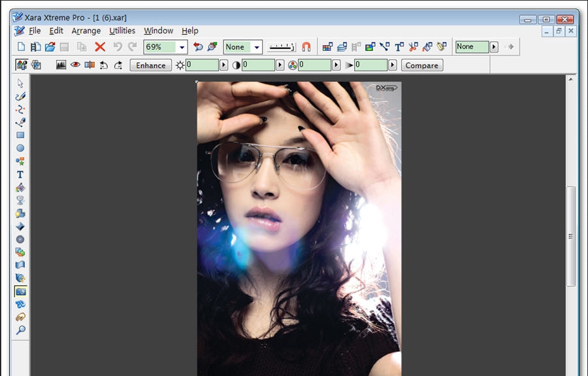The image size is (588, 376).
Task: Open the saturation slider popup arrow
Action: coord(336,65)
